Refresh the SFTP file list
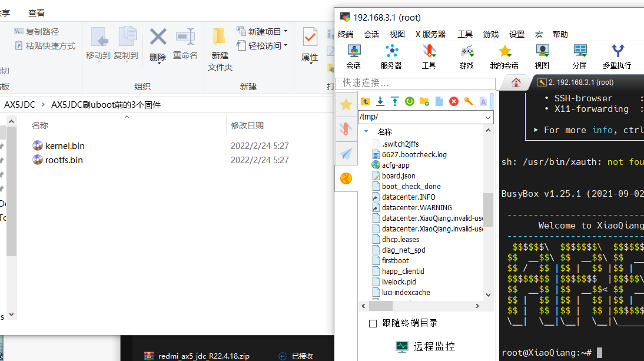 click(409, 101)
